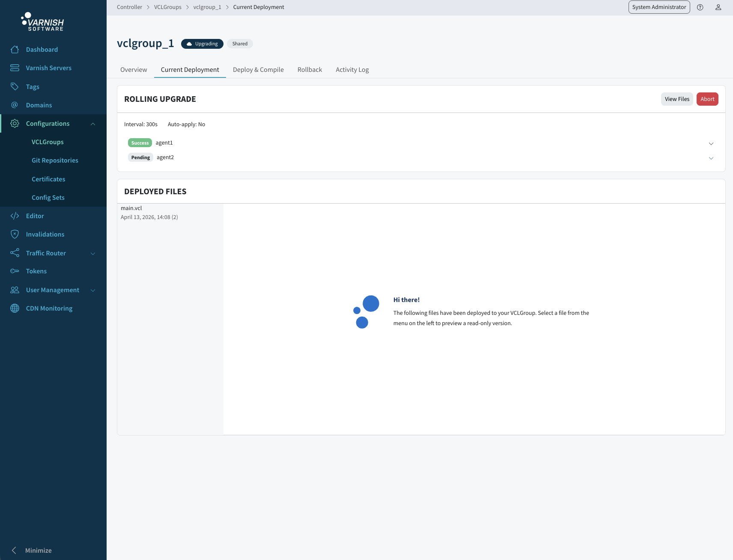Select main.vcl in Deployed Files
The image size is (733, 560).
click(x=149, y=212)
